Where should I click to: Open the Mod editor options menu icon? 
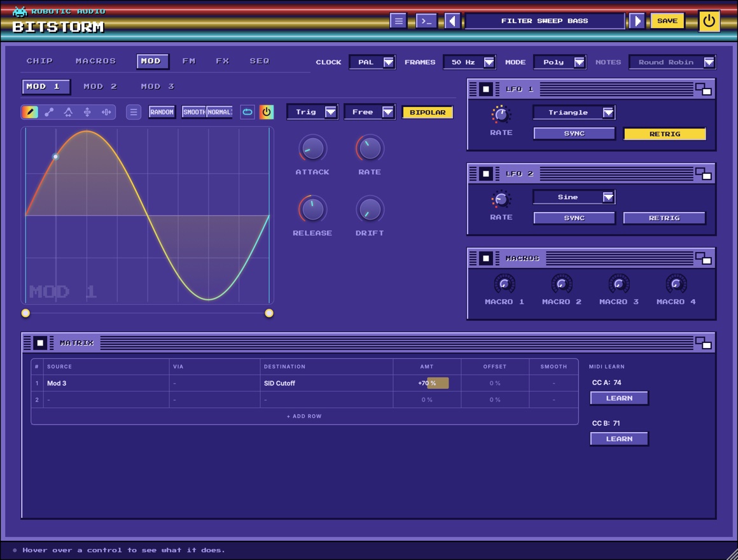pos(134,112)
